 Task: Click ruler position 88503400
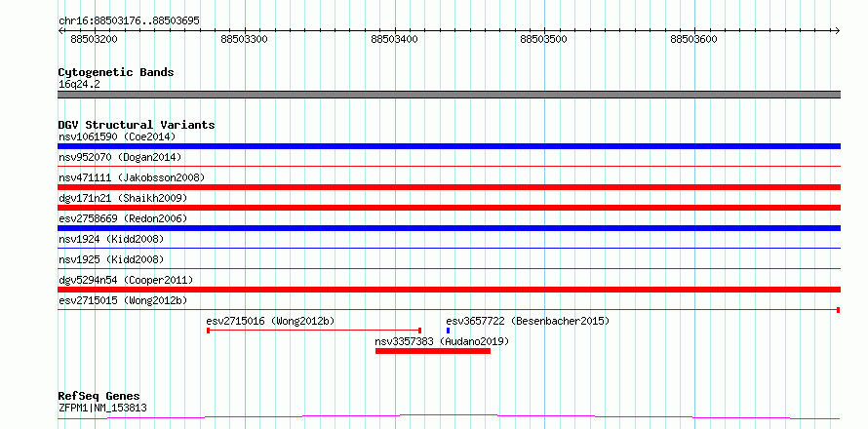[x=395, y=39]
